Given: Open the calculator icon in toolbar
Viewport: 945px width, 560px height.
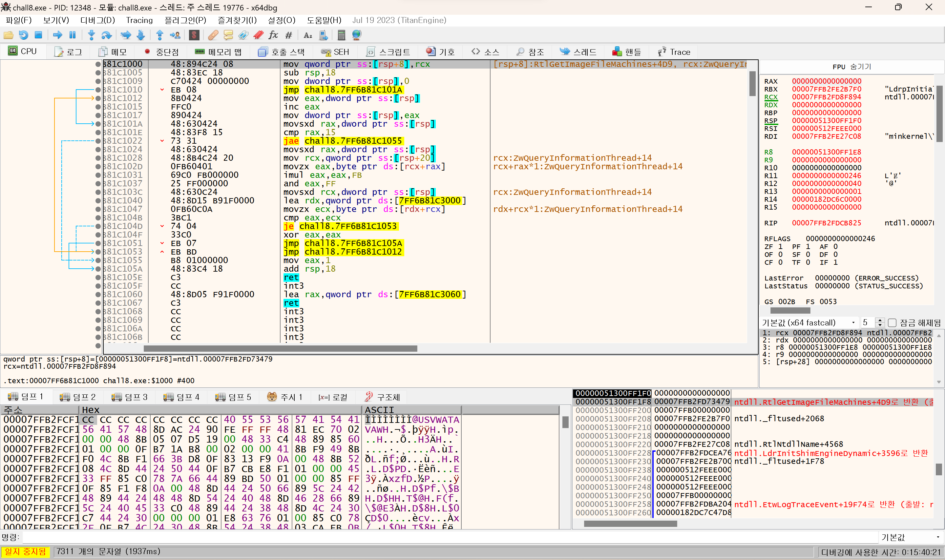Looking at the screenshot, I should (341, 35).
